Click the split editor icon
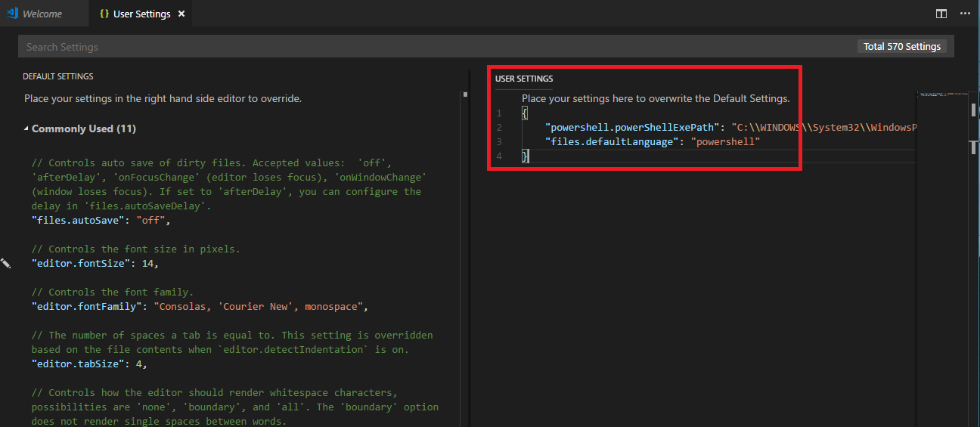Image resolution: width=980 pixels, height=427 pixels. tap(941, 14)
